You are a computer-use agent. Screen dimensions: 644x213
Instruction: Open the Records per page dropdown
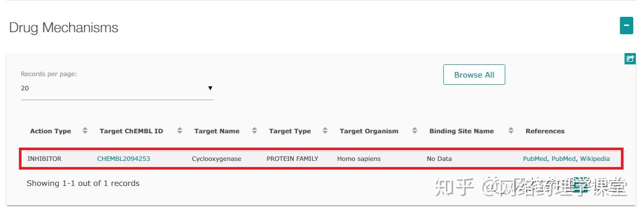point(117,88)
